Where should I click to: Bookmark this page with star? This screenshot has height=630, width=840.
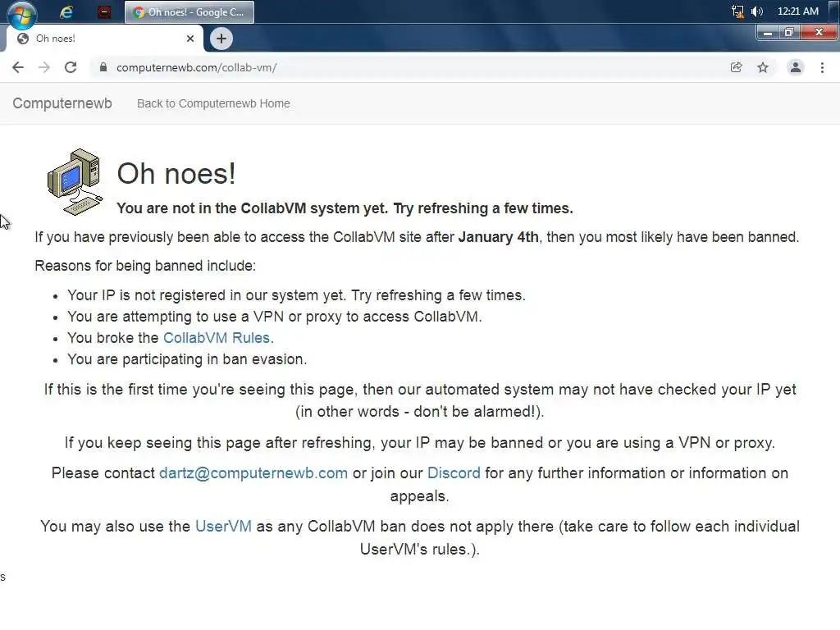763,67
